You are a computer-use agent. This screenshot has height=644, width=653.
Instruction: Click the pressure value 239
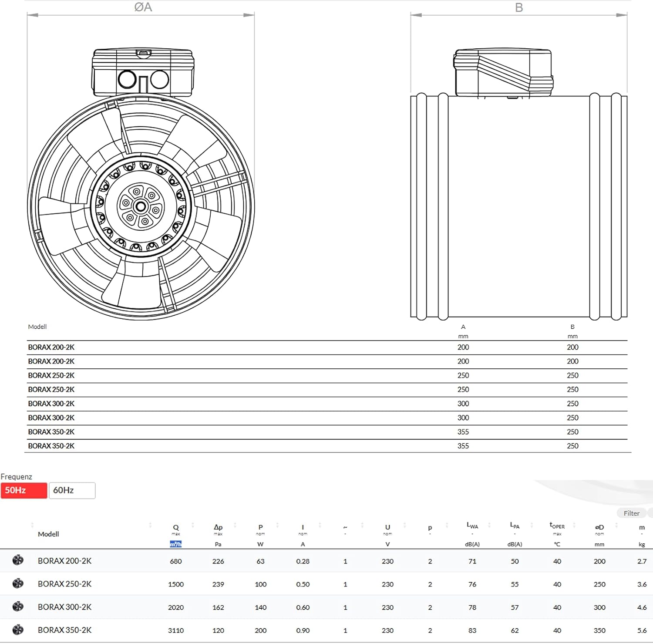click(218, 584)
